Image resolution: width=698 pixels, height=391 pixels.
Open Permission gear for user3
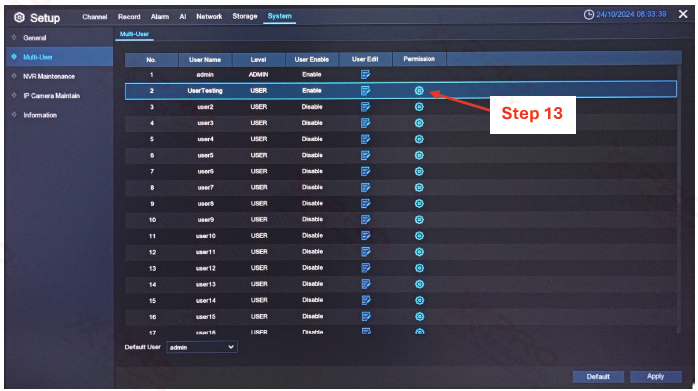(x=419, y=123)
